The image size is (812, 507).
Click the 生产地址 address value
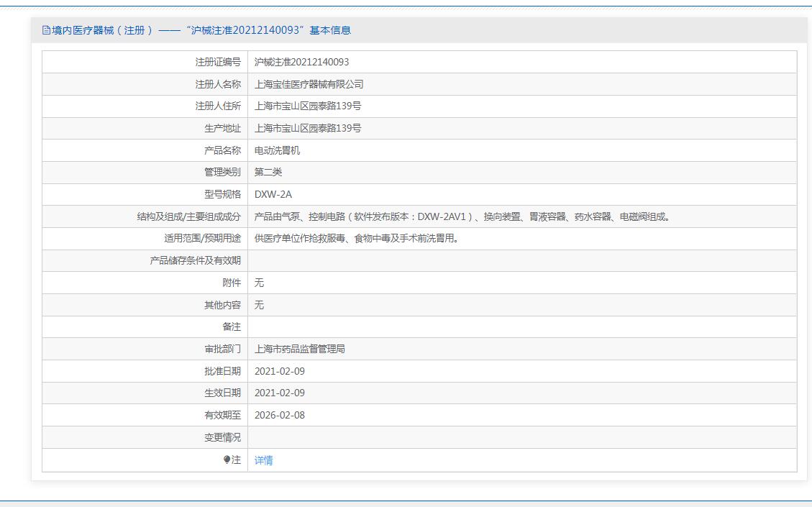click(308, 128)
